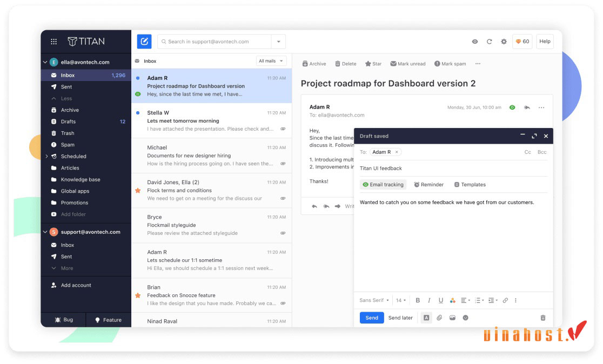Click the attach file paperclip icon
The height and width of the screenshot is (364, 603).
pos(439,318)
